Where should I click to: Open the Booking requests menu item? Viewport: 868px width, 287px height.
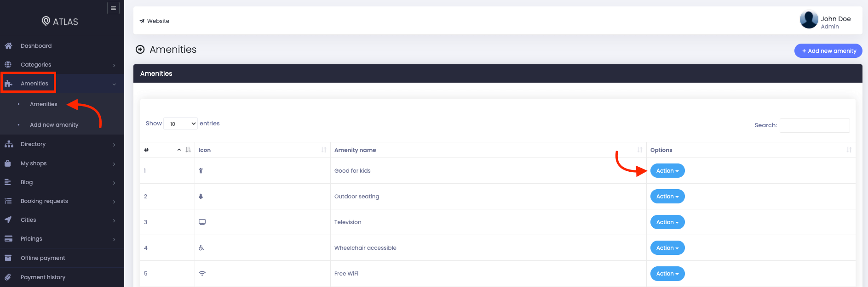[x=62, y=201]
